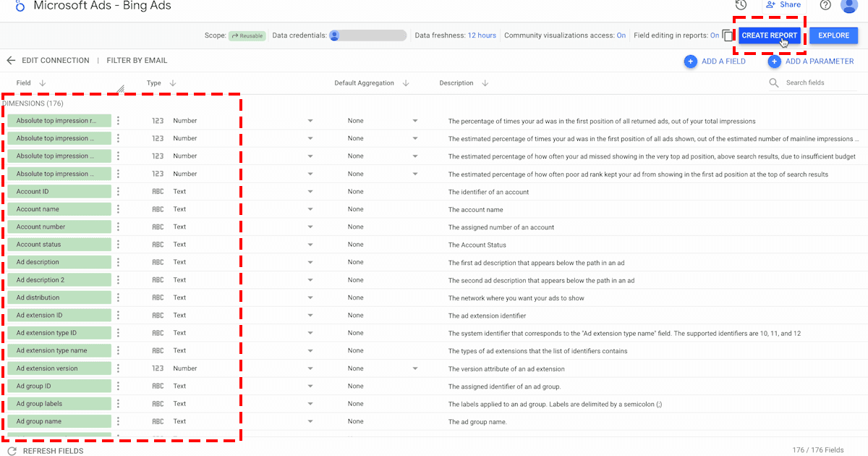Open three-dot menu for Account ID field

tap(118, 192)
